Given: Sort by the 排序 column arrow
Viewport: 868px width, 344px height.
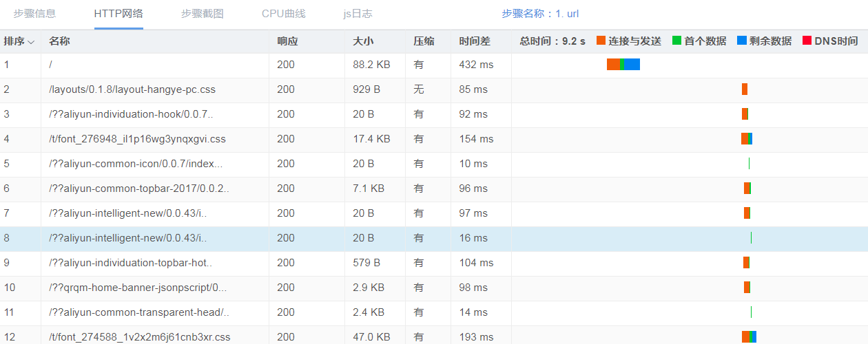Looking at the screenshot, I should tap(31, 42).
